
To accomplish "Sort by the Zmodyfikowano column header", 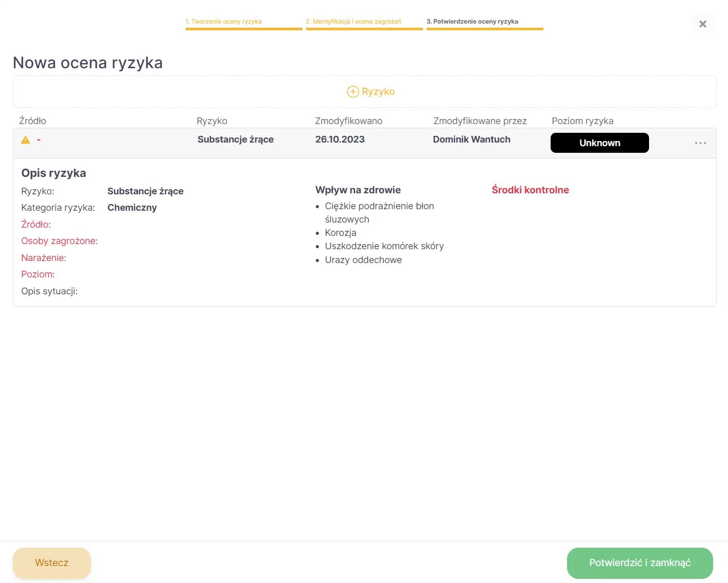I will point(349,121).
